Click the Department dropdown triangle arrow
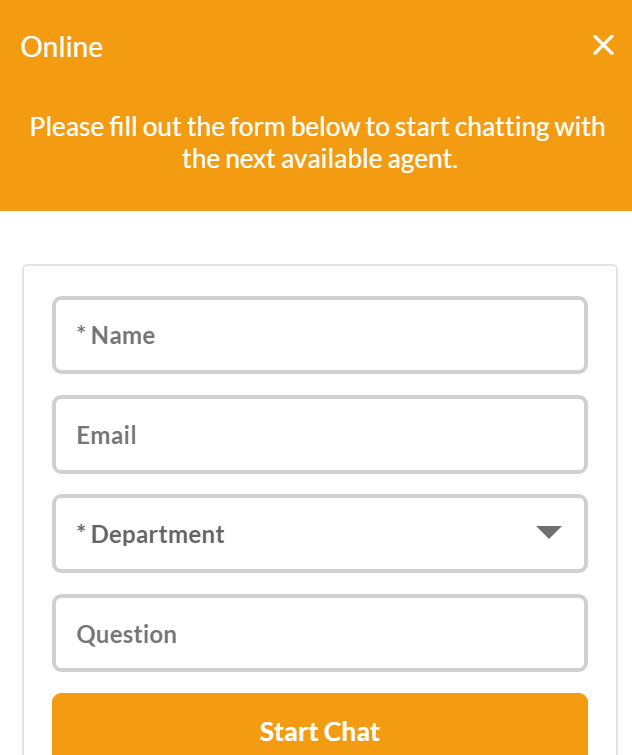 549,533
